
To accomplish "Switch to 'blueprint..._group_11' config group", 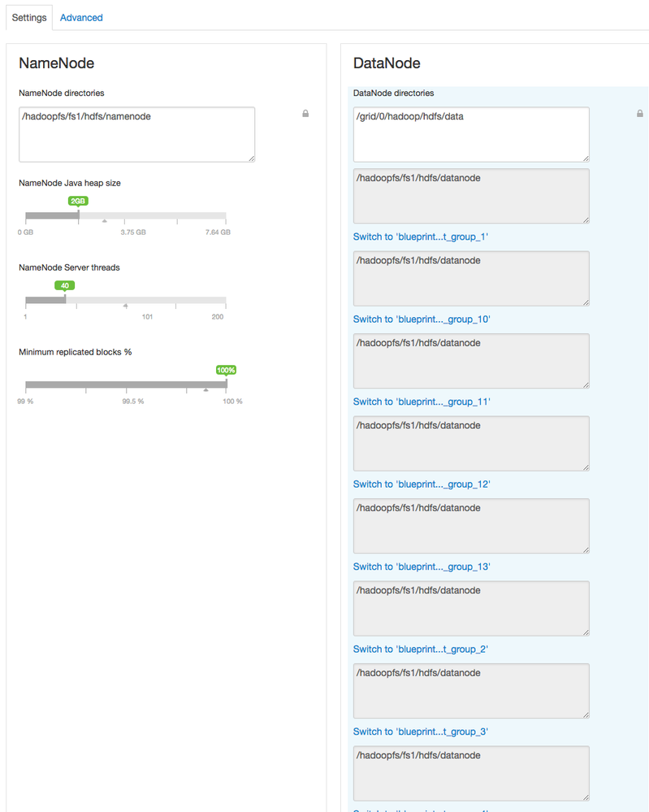I will pyautogui.click(x=422, y=402).
